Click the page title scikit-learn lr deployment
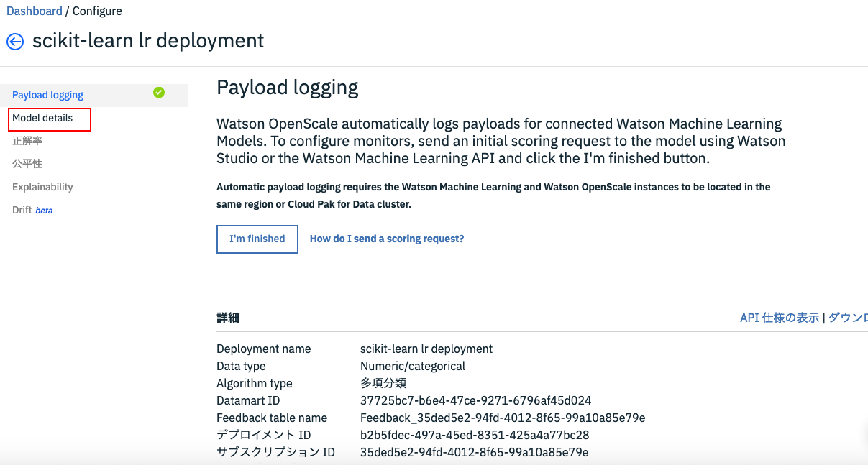The height and width of the screenshot is (465, 868). [x=148, y=41]
